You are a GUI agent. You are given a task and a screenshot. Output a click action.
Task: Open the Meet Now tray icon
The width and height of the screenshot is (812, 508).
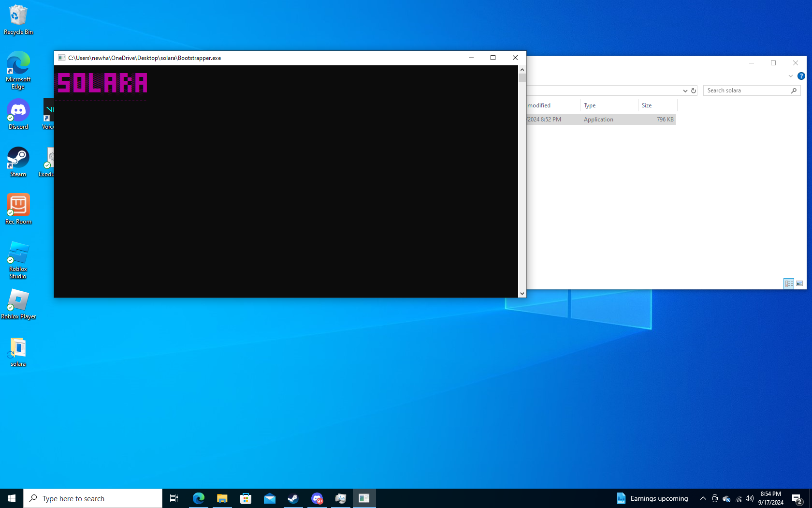(x=715, y=498)
